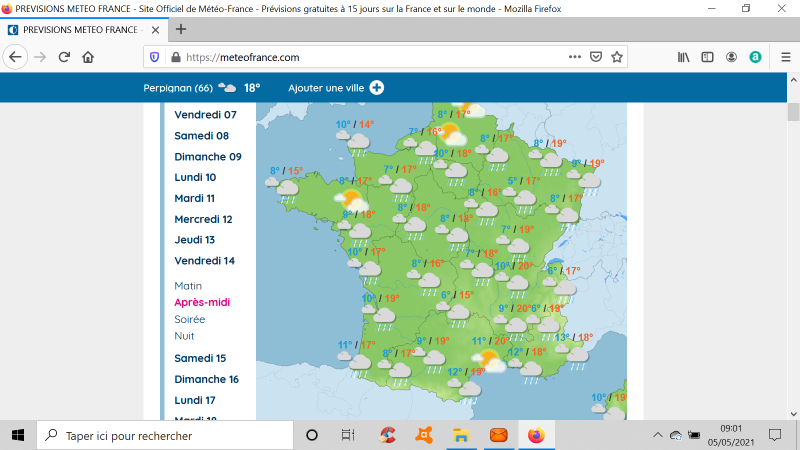Image resolution: width=800 pixels, height=450 pixels.
Task: Select Lundi 10 forecast day
Action: click(x=195, y=178)
